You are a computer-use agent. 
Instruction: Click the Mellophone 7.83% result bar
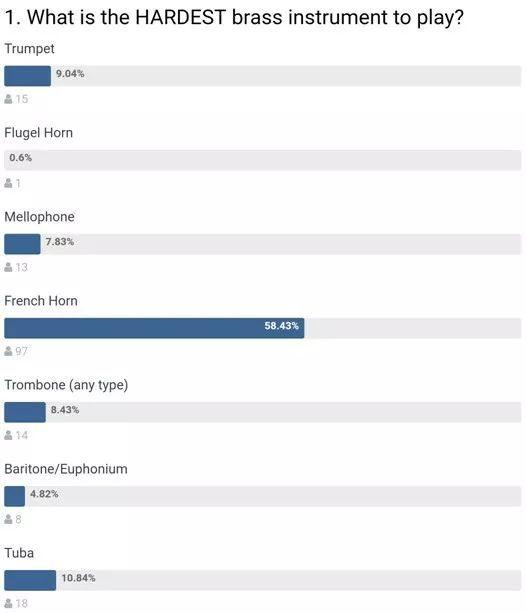click(x=263, y=244)
